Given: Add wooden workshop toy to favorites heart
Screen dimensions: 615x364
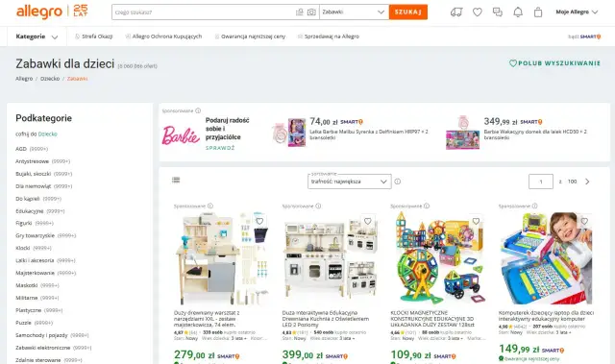Looking at the screenshot, I should coord(259,222).
